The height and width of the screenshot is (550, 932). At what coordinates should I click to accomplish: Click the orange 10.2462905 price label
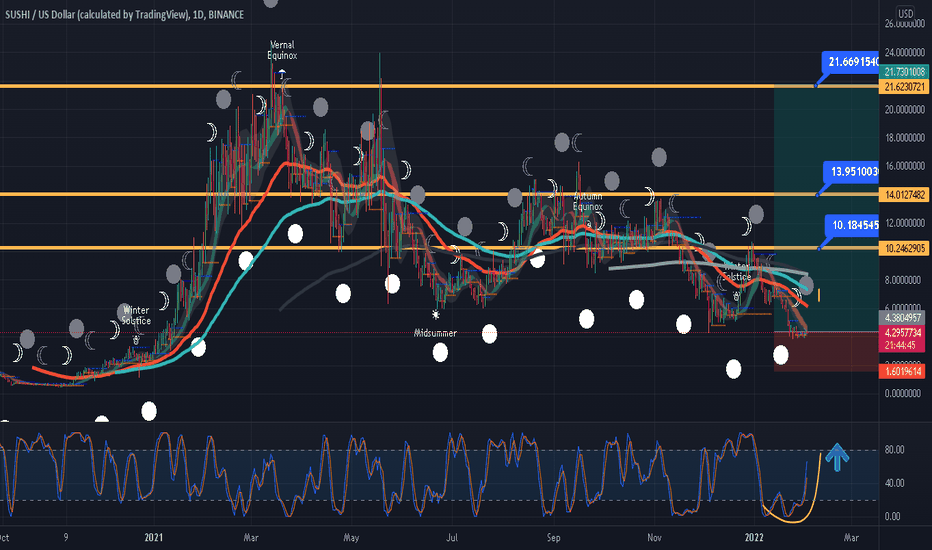pyautogui.click(x=904, y=248)
